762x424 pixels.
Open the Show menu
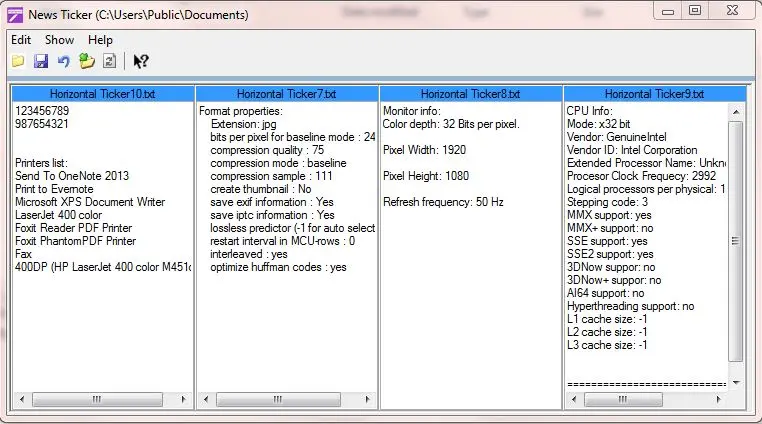59,40
